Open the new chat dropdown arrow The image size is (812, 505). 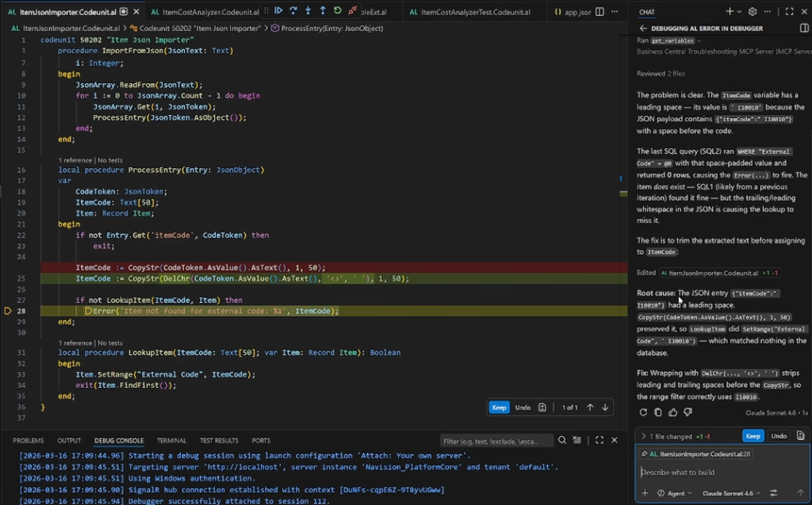coord(739,11)
